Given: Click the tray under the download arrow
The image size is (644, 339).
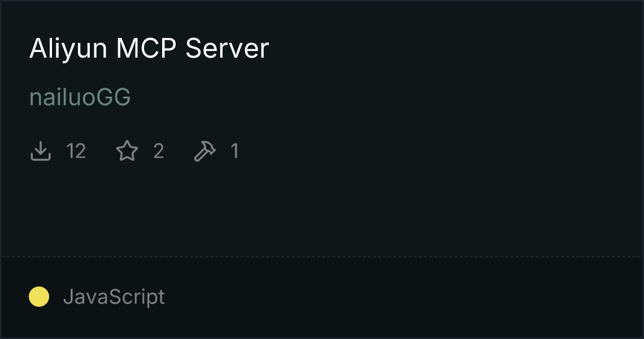Looking at the screenshot, I should tap(41, 157).
